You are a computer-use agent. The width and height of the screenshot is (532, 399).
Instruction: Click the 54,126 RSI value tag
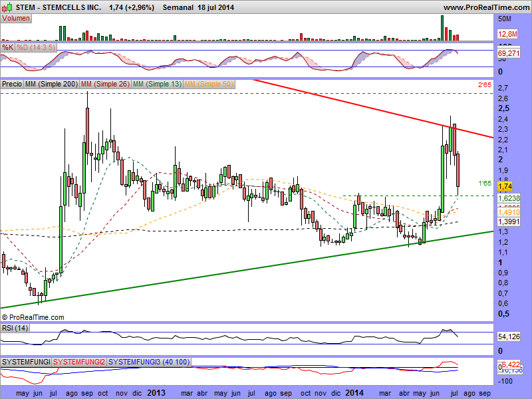coord(509,336)
